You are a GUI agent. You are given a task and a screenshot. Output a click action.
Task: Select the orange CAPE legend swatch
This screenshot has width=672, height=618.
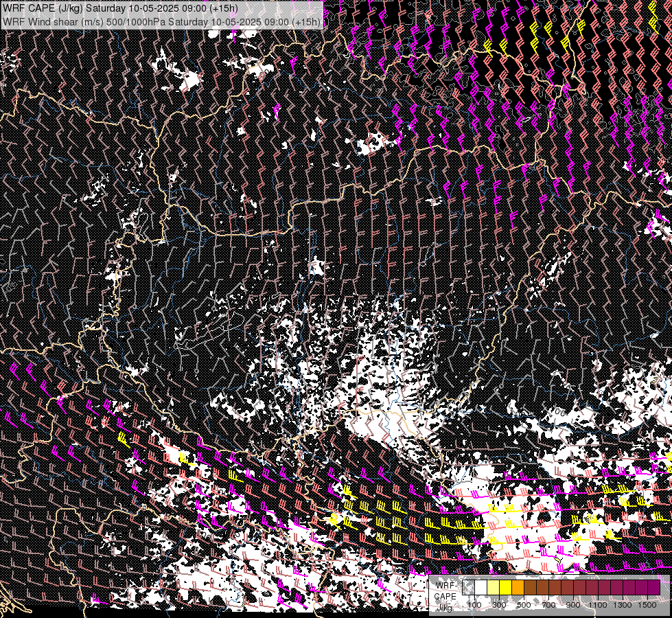click(518, 588)
